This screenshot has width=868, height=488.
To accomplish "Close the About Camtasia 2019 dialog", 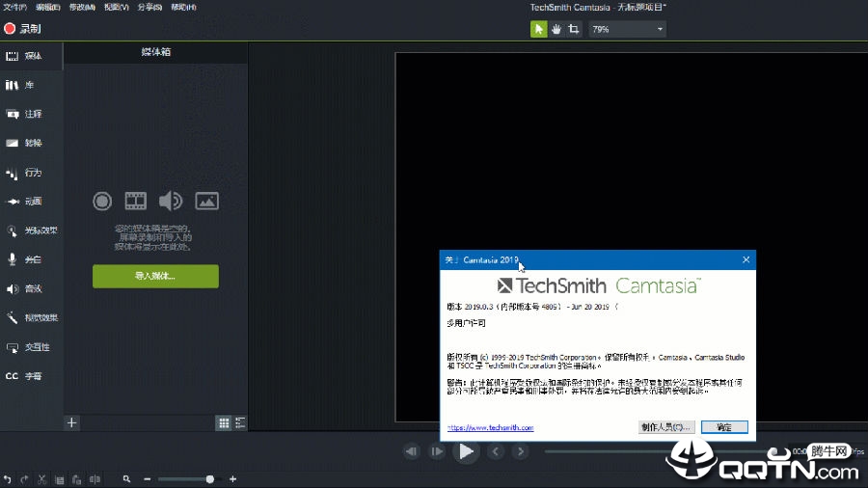I will coord(746,259).
